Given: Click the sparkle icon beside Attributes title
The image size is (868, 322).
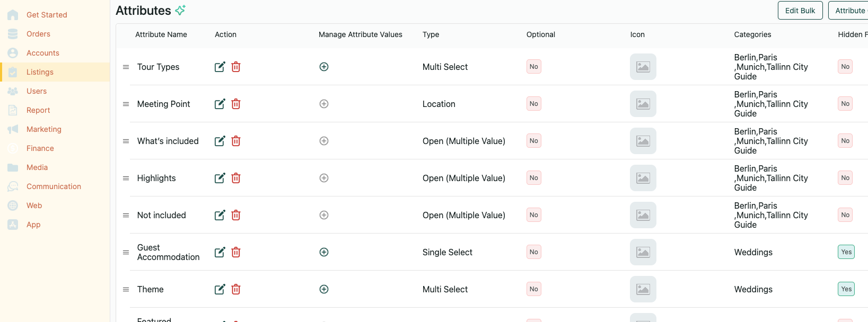Looking at the screenshot, I should tap(180, 10).
